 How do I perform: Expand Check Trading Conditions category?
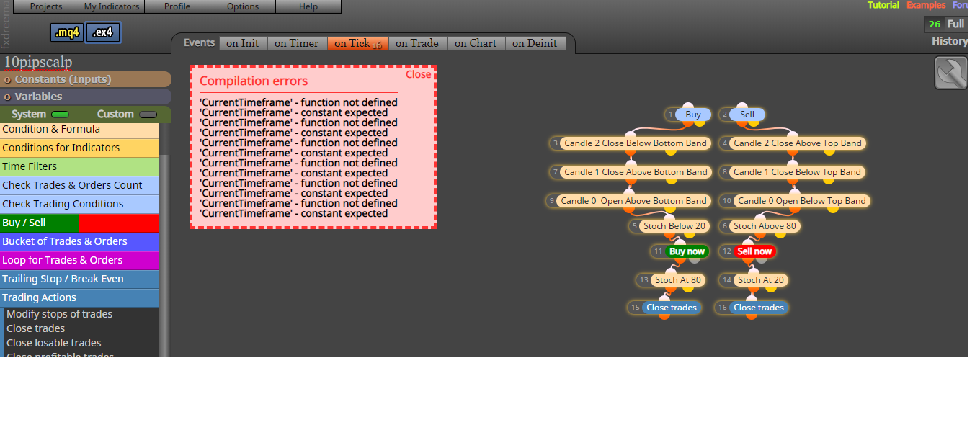[x=79, y=204]
